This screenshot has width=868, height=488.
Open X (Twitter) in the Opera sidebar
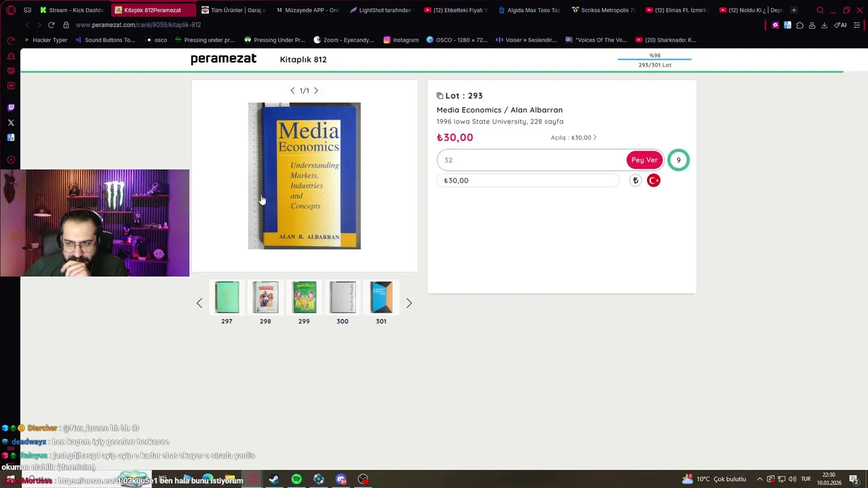[x=11, y=123]
